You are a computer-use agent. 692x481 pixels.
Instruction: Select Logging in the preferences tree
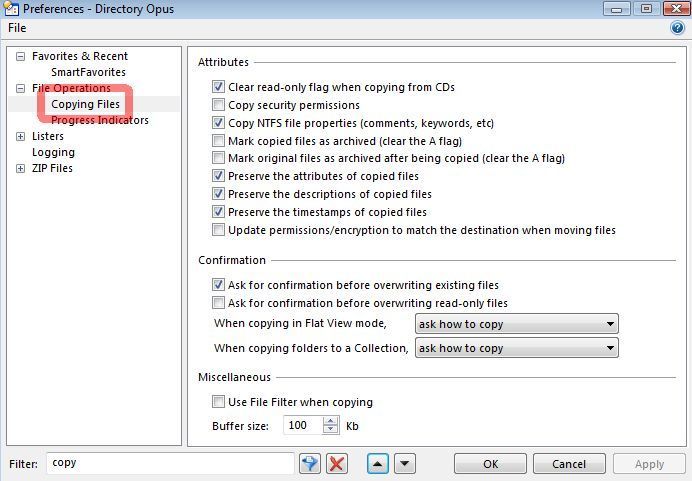(53, 152)
